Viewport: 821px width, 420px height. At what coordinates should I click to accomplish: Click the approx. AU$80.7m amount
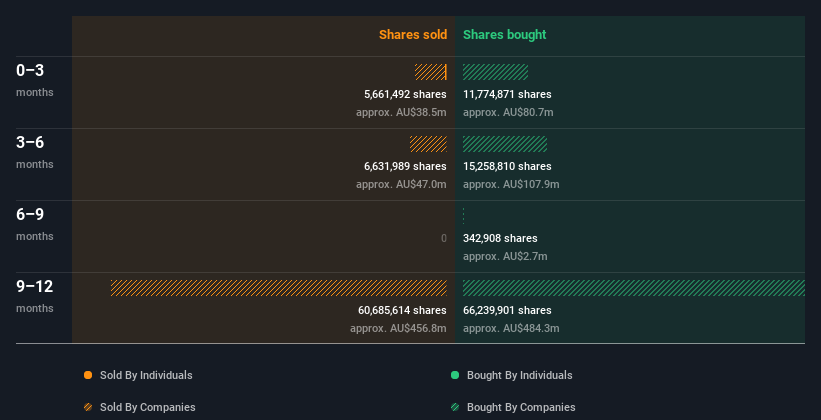click(x=508, y=113)
